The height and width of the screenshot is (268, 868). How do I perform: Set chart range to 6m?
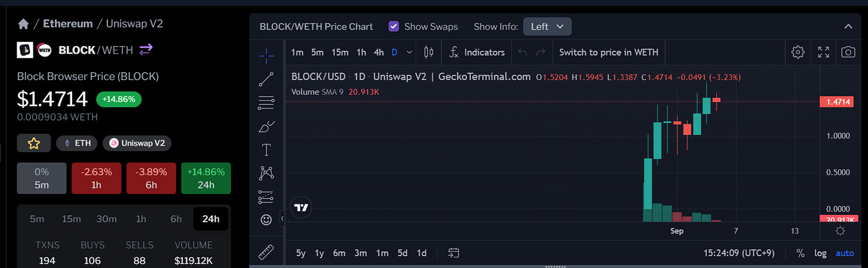(x=339, y=253)
